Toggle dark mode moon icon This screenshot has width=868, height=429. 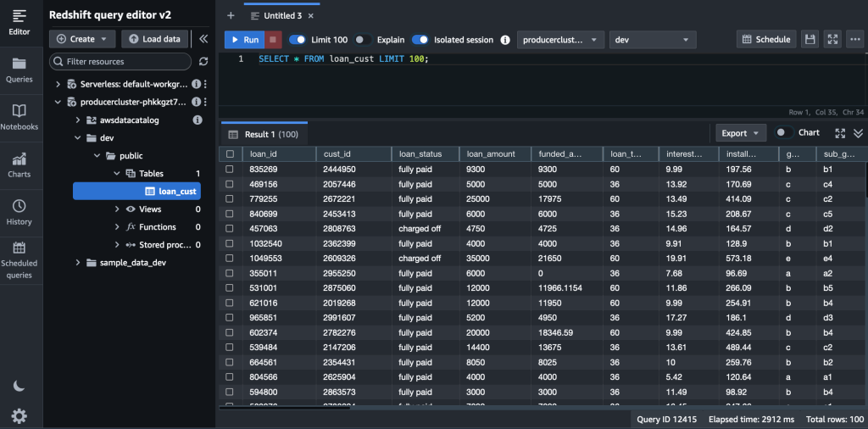tap(19, 386)
